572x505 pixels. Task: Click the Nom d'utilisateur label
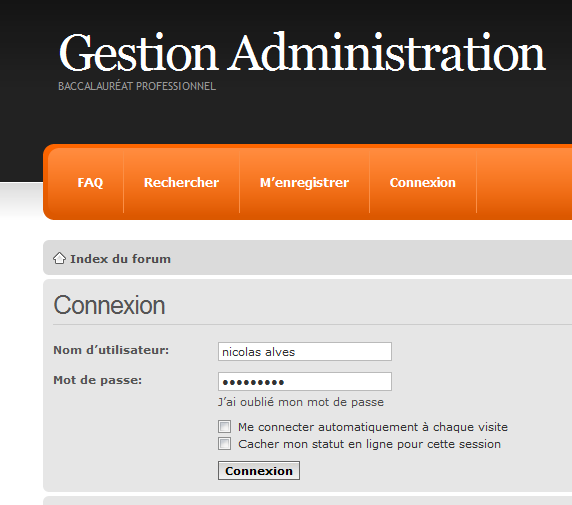[111, 350]
